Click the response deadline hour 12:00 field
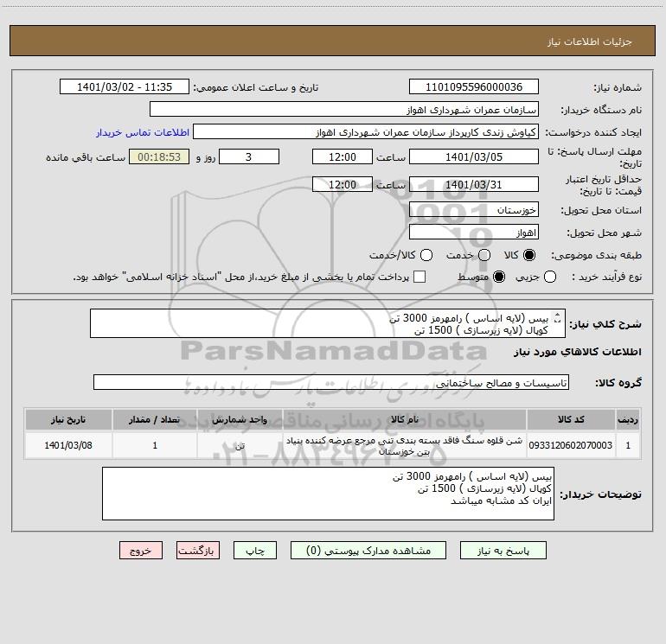This screenshot has height=644, width=666. coord(343,156)
